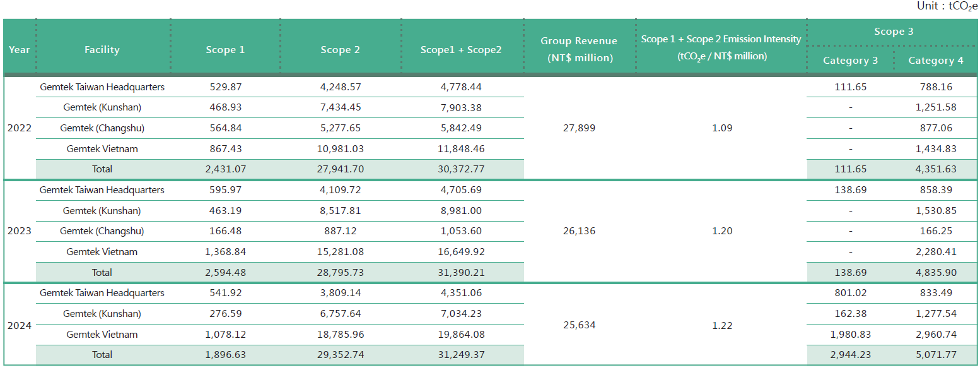Select the Facility column header

(102, 49)
